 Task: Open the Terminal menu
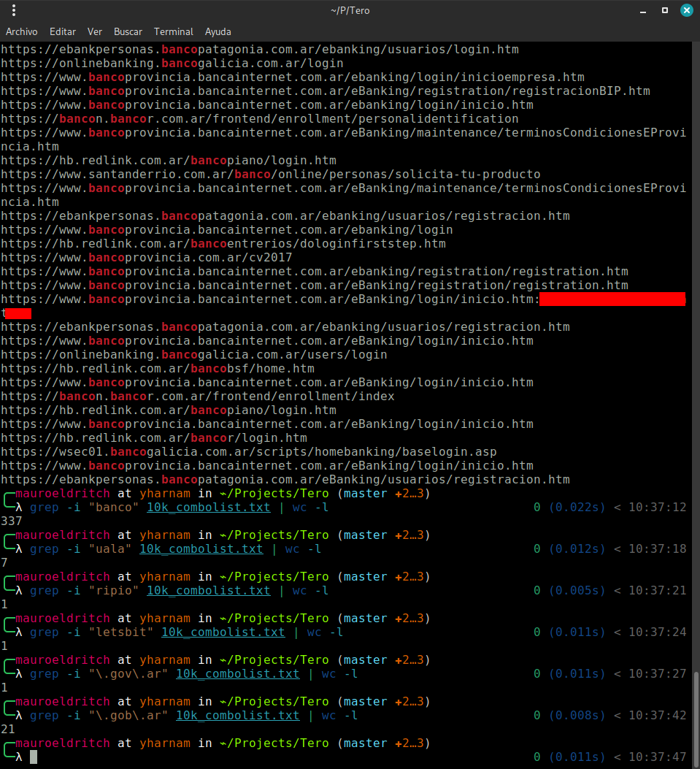click(x=174, y=31)
